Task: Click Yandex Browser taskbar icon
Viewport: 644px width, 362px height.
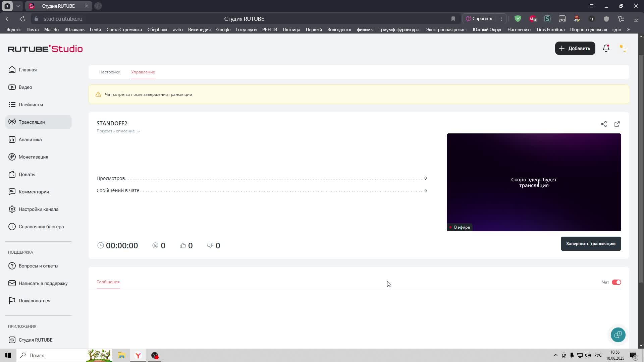Action: [x=138, y=355]
